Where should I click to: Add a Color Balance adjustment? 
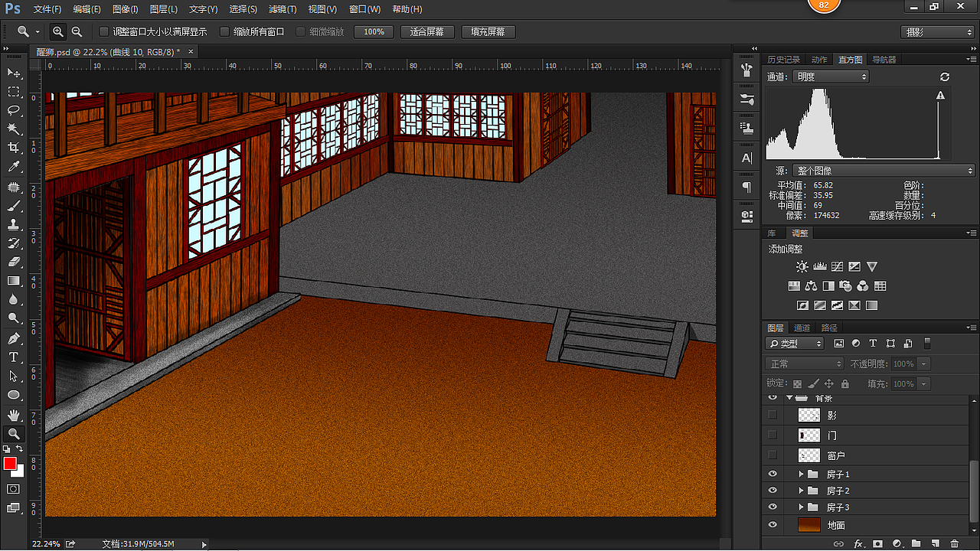coord(812,286)
